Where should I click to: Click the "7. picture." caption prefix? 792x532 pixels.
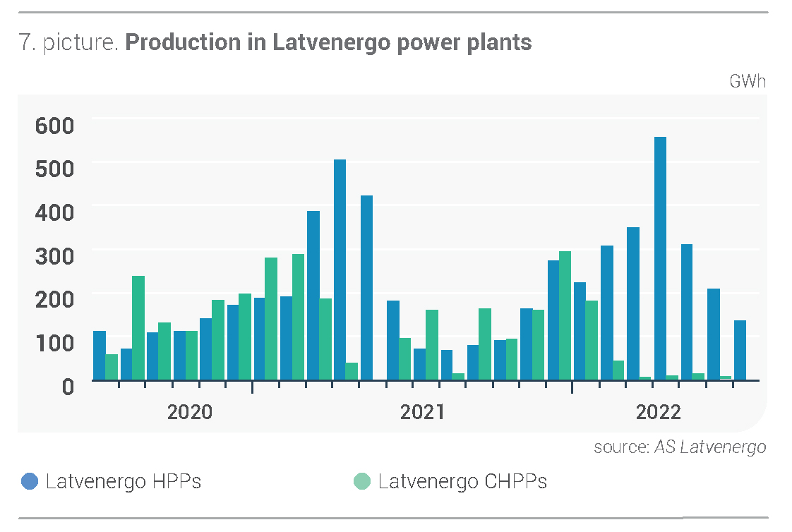coord(68,42)
